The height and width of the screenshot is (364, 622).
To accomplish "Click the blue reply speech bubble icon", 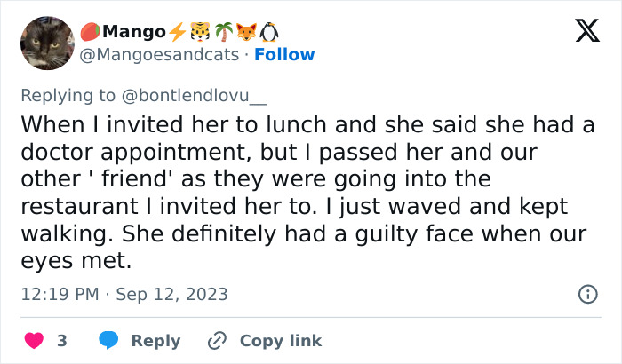I will [108, 340].
